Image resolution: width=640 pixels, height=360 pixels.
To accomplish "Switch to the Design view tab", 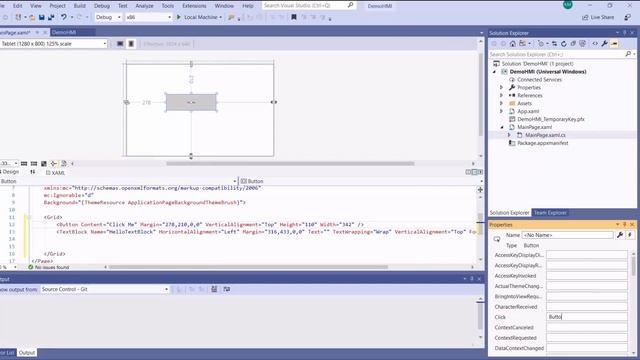I will point(10,172).
